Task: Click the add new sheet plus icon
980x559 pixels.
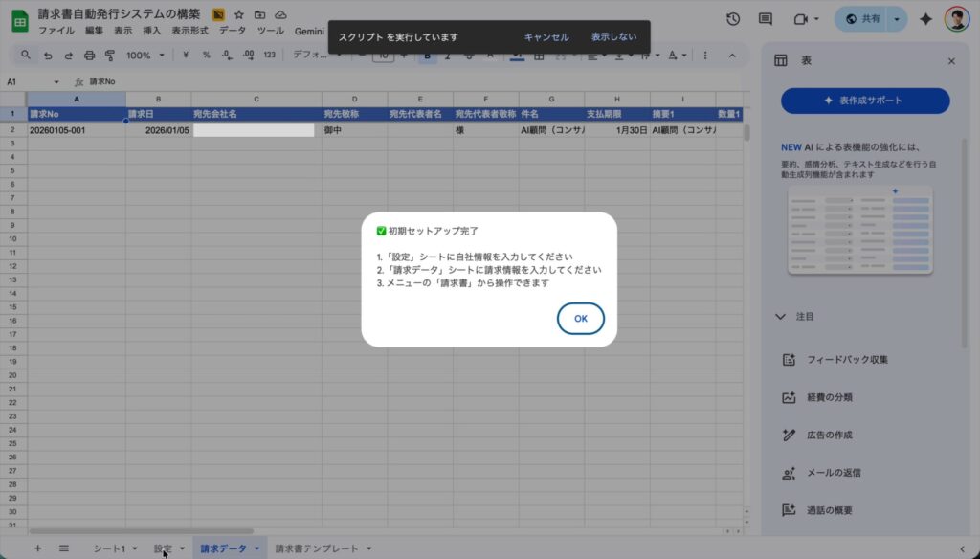Action: pyautogui.click(x=37, y=548)
